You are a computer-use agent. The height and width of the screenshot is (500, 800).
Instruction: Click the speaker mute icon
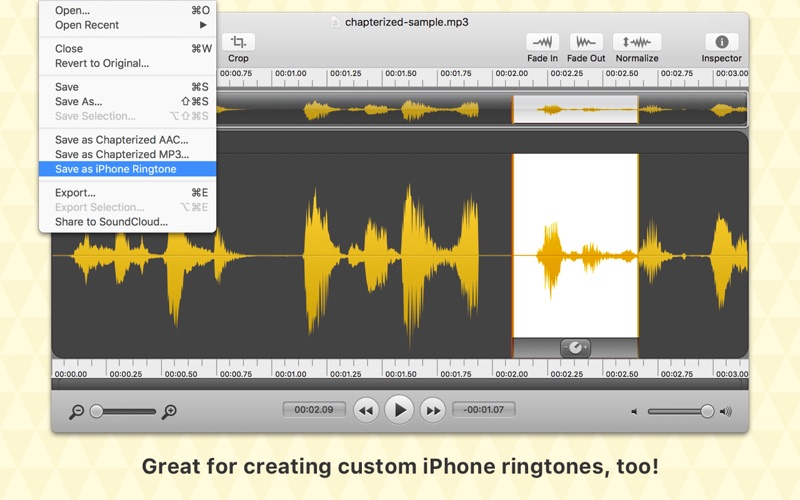(634, 412)
